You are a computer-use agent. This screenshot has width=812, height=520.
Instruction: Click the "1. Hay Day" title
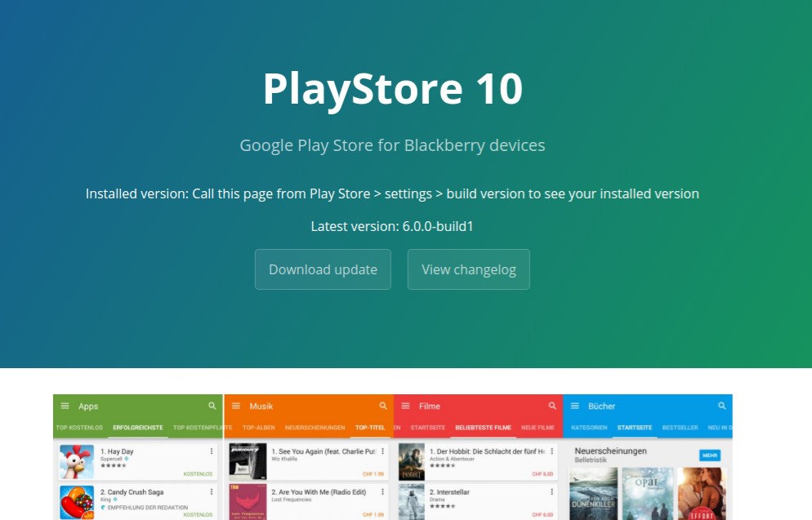coord(117,451)
